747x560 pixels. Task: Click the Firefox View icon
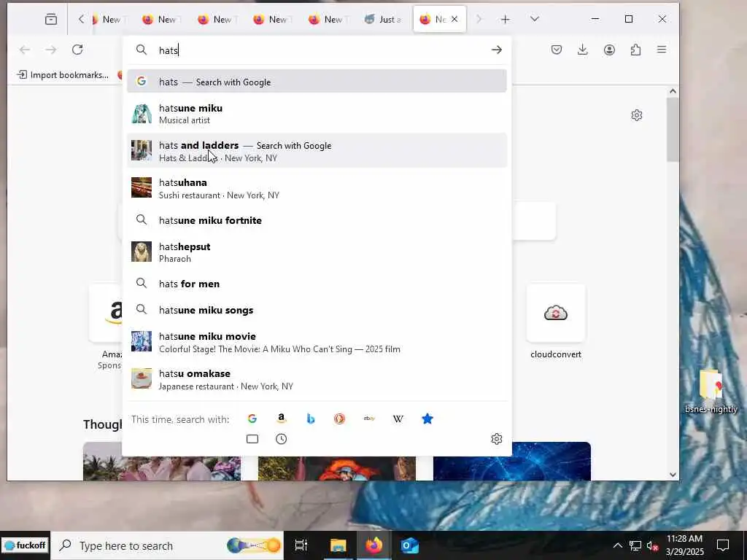51,19
